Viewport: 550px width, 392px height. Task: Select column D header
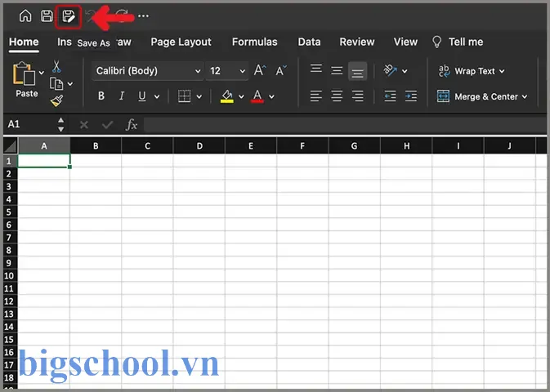click(199, 146)
